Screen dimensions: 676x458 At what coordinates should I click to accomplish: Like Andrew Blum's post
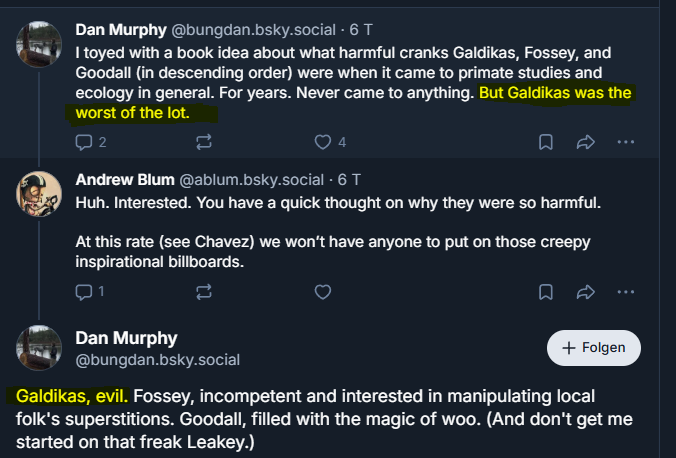point(323,292)
